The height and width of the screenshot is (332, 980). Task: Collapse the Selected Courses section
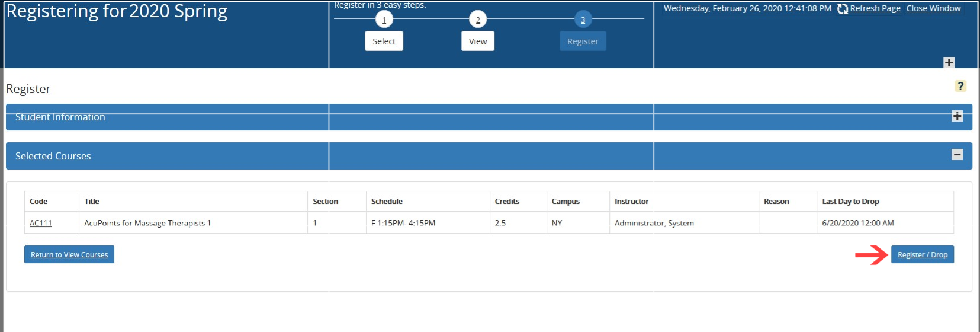coord(957,155)
